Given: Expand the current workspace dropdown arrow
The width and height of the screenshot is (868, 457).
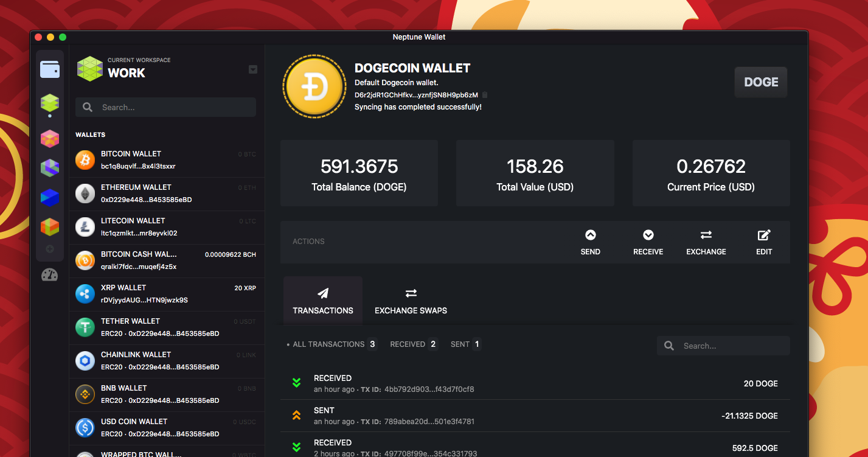Looking at the screenshot, I should [253, 69].
